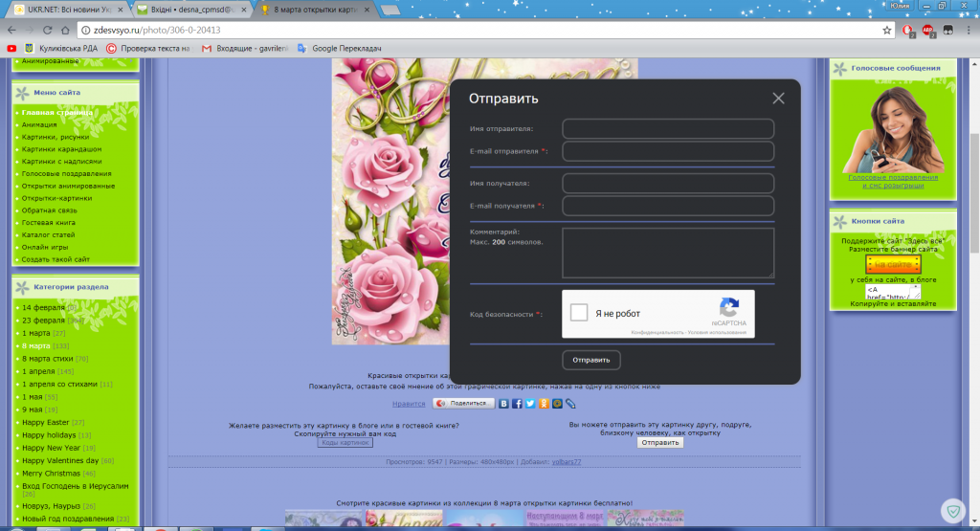The height and width of the screenshot is (531, 980).
Task: Go to the browser home page icon
Action: point(65,30)
